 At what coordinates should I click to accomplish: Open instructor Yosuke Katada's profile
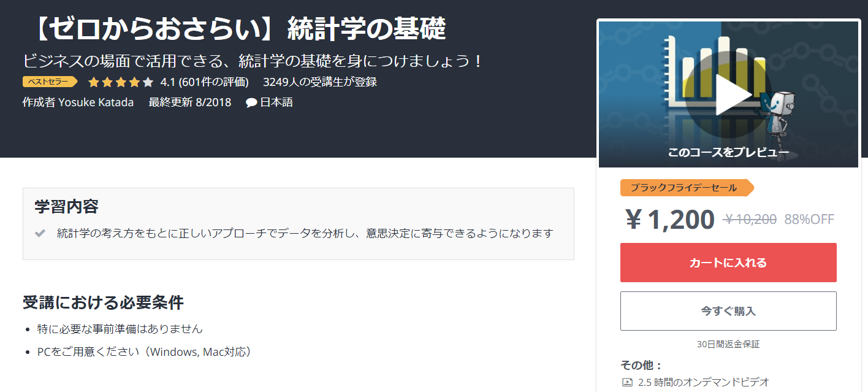96,102
